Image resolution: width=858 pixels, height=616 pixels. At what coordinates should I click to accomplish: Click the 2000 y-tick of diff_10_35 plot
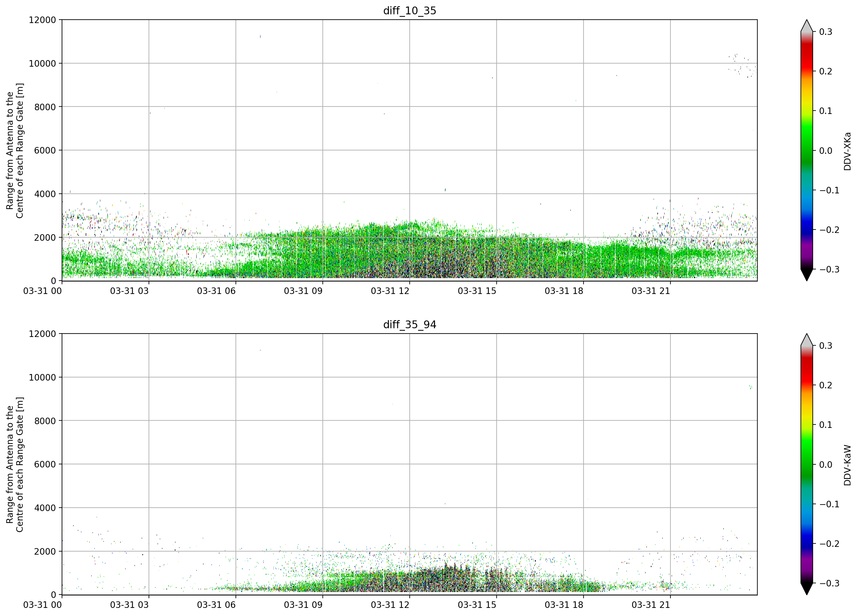point(45,238)
